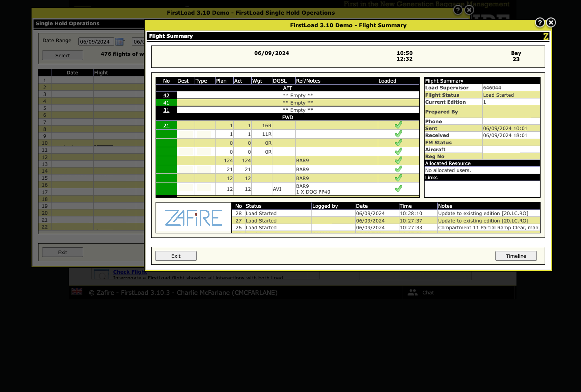Open the Chat people icon in status bar
The height and width of the screenshot is (392, 581).
[x=413, y=293]
